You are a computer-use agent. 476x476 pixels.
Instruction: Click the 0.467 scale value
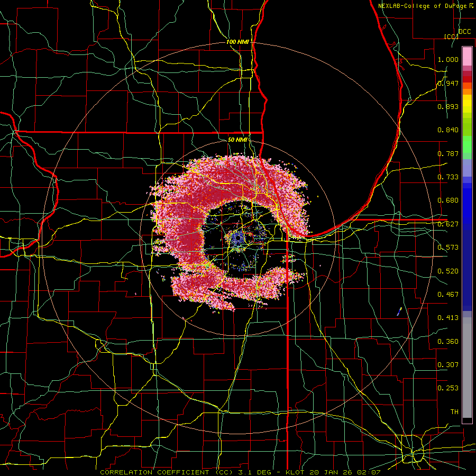click(448, 295)
